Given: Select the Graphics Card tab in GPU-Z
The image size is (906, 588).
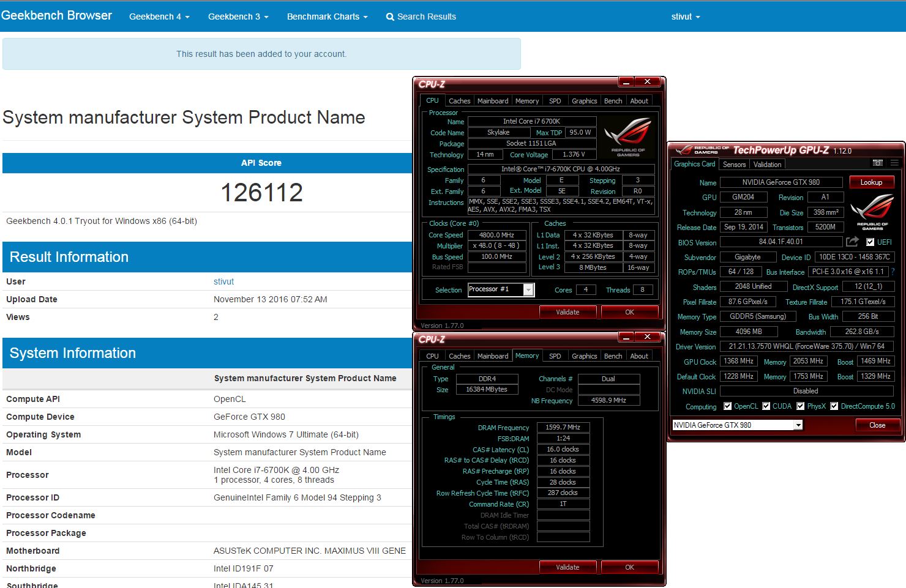Looking at the screenshot, I should 694,164.
